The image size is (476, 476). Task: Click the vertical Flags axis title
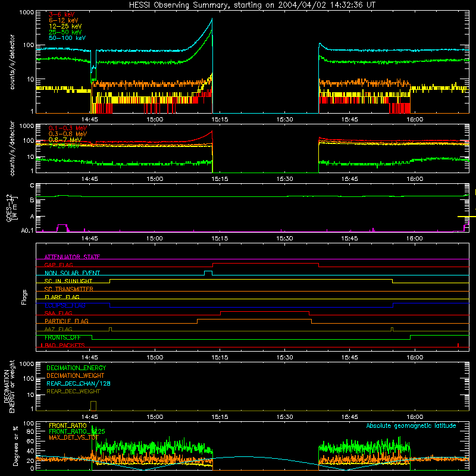tap(24, 297)
